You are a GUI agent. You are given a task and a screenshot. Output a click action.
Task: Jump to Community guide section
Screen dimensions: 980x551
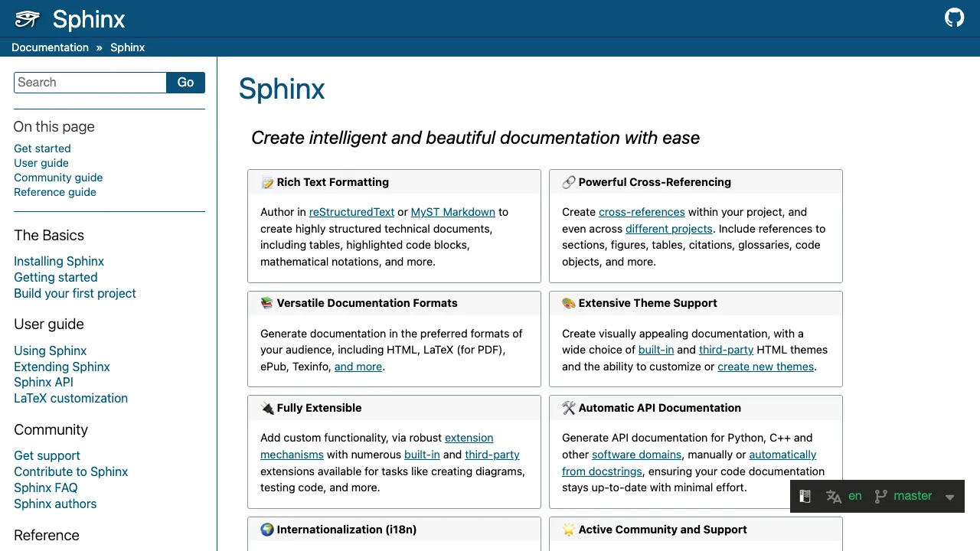pos(58,178)
